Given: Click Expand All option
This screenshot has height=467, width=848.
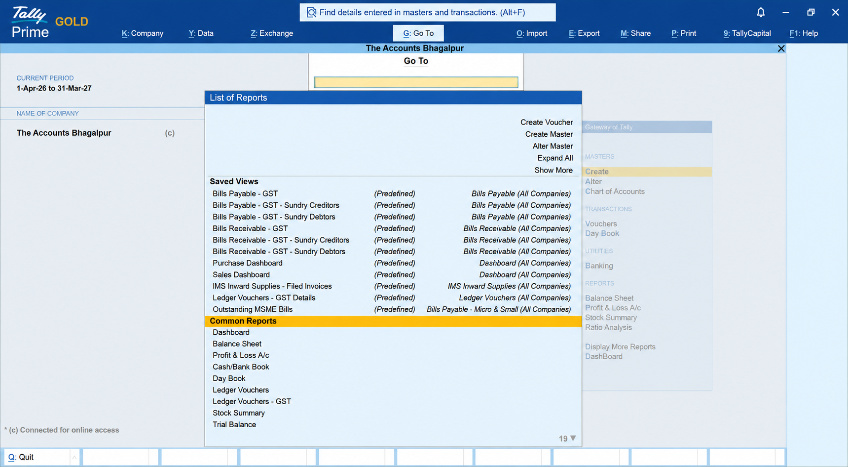Looking at the screenshot, I should coord(555,158).
